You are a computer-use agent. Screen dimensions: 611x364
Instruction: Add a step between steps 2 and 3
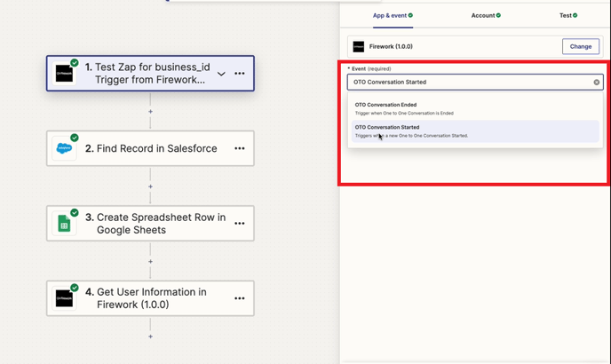pyautogui.click(x=150, y=186)
